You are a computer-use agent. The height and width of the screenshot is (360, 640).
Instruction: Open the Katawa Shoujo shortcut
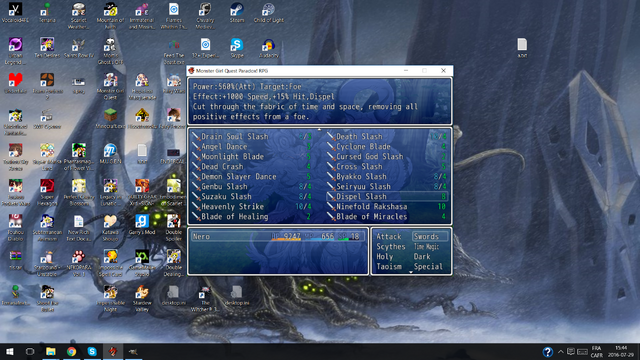[x=110, y=227]
